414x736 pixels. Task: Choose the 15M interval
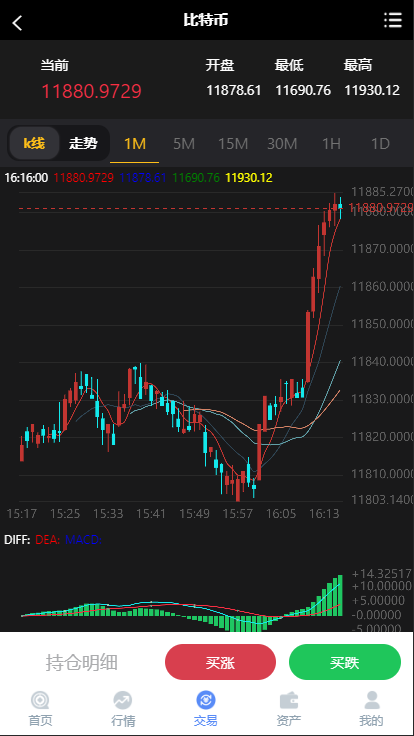(233, 144)
